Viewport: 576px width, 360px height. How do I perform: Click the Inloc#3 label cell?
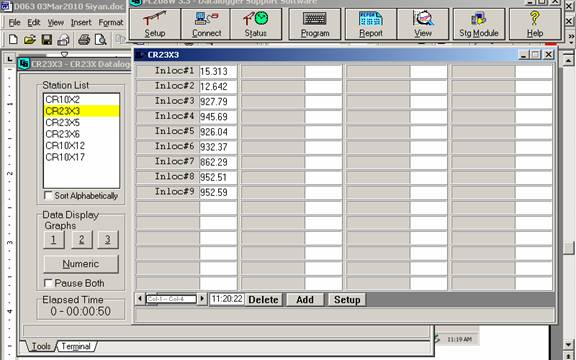click(168, 101)
